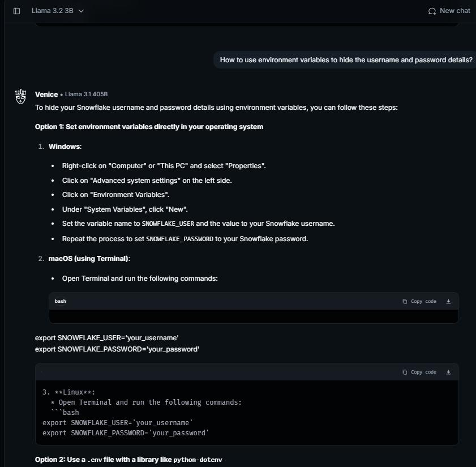
Task: Click the "Option 1" heading text
Action: tap(149, 127)
